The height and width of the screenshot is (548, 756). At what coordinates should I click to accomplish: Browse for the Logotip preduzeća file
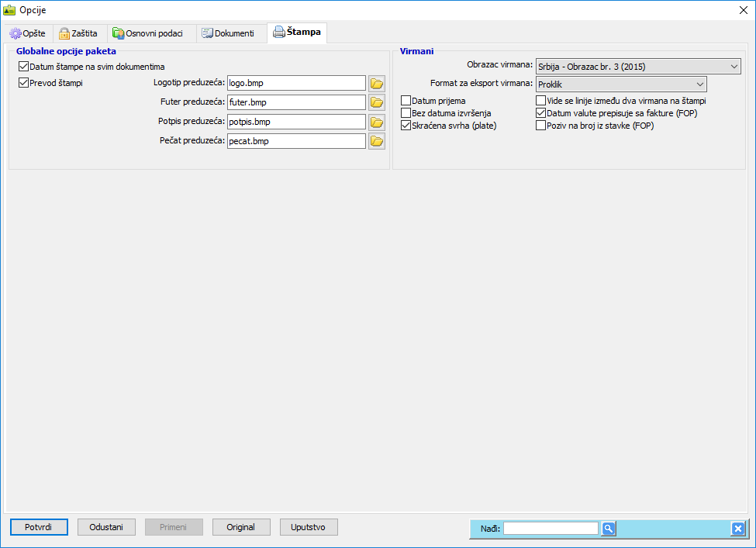(x=377, y=83)
